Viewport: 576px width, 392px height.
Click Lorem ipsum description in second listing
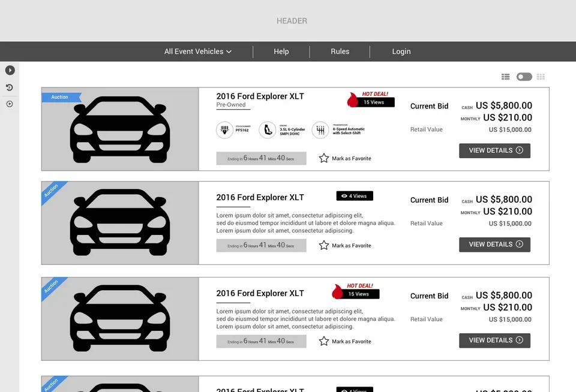[305, 223]
